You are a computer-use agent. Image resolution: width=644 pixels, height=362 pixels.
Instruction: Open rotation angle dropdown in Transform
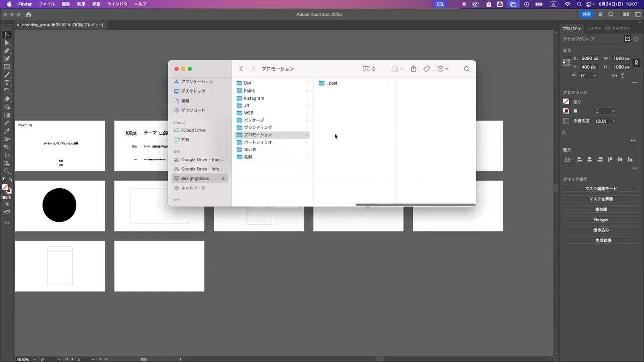[595, 76]
